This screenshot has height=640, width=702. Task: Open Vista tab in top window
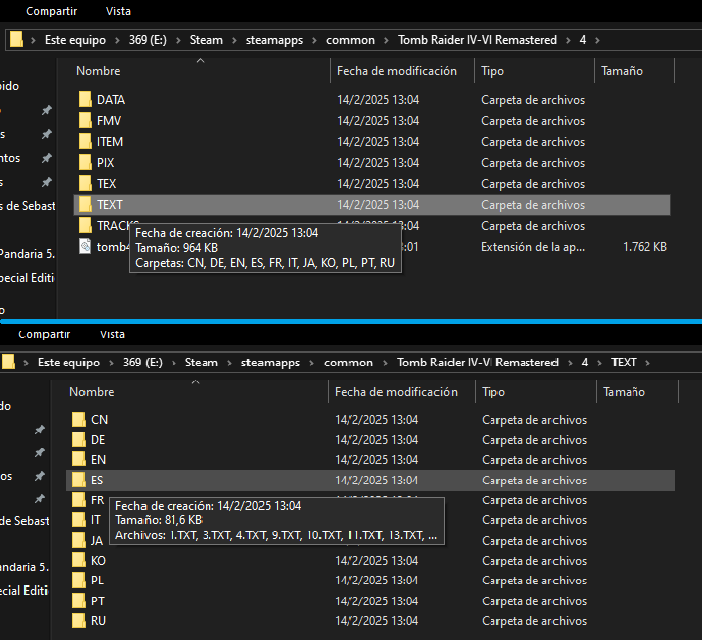(118, 11)
